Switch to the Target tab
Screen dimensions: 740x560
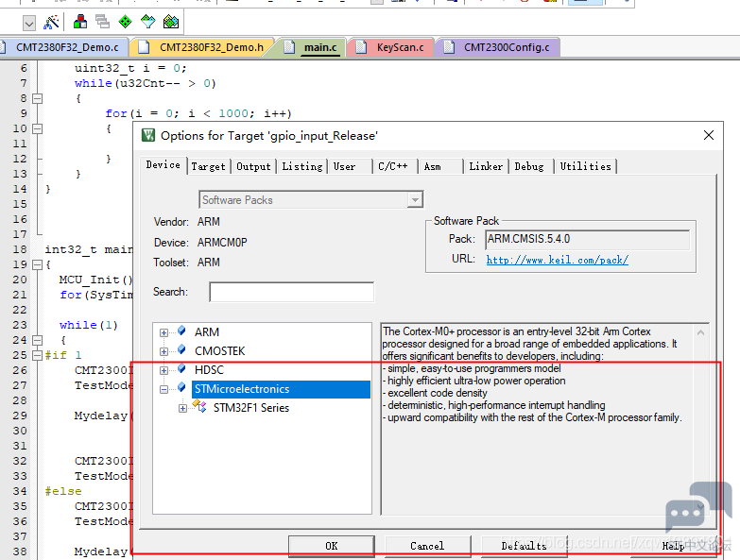[x=209, y=166]
